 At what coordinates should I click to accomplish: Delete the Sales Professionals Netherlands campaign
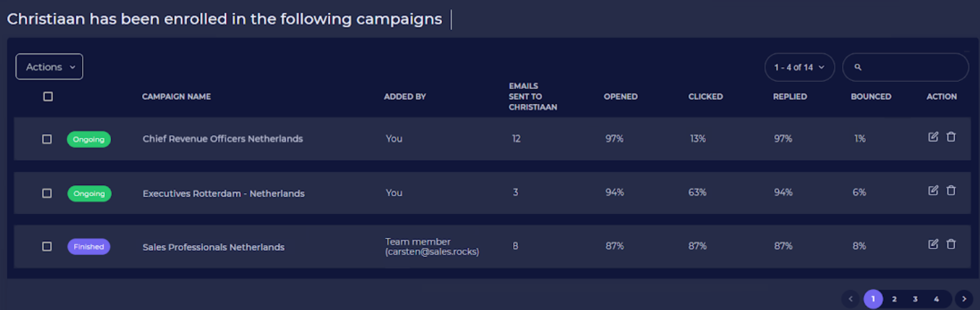pyautogui.click(x=951, y=244)
